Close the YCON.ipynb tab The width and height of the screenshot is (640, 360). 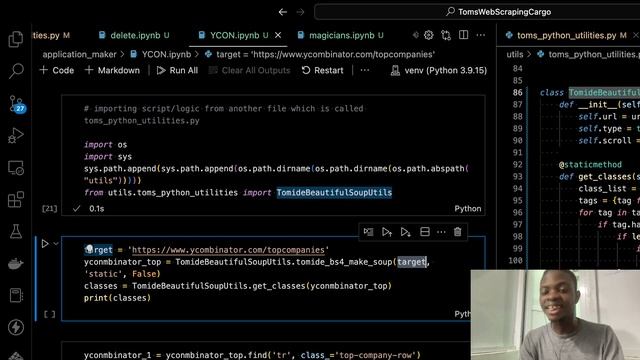(278, 36)
